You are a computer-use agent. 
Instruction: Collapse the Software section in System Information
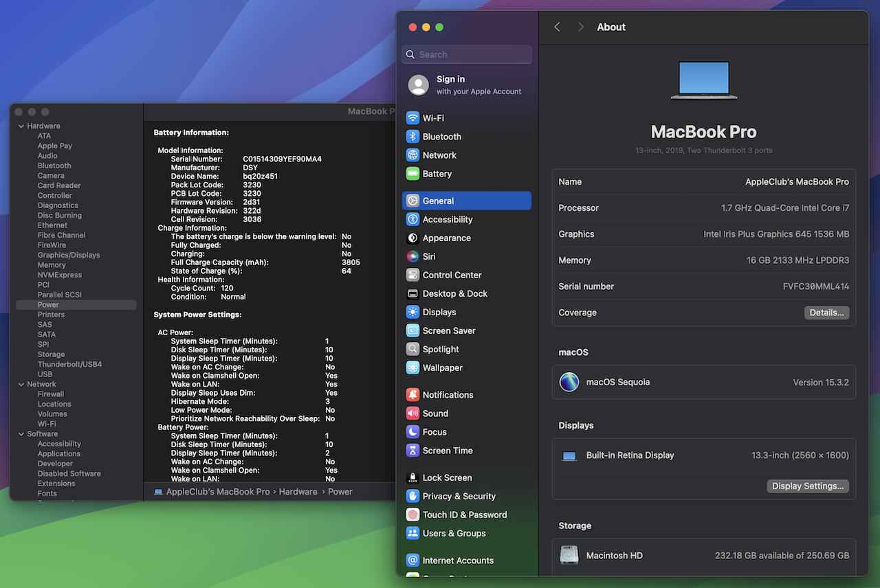click(x=21, y=434)
